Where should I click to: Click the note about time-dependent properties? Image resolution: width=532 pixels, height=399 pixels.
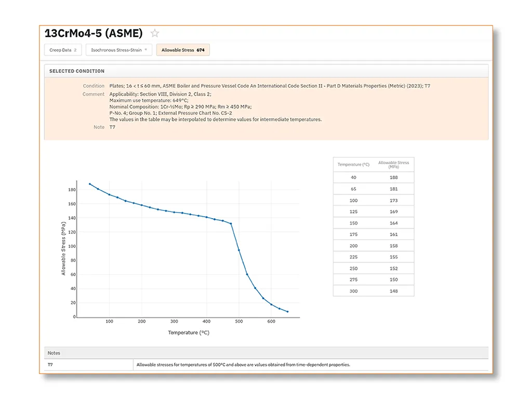[243, 364]
